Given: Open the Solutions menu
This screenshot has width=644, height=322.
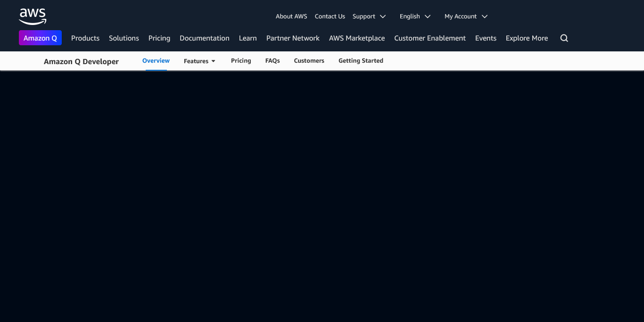Looking at the screenshot, I should click(x=124, y=38).
